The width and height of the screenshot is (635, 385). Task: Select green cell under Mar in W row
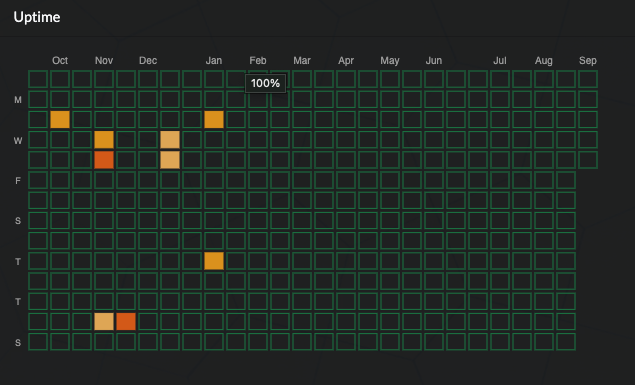click(302, 140)
